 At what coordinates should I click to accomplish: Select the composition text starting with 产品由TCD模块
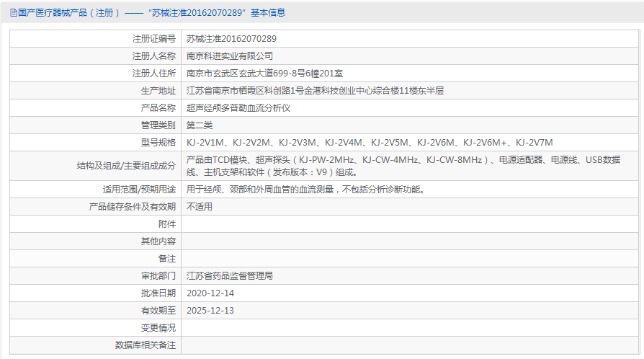tap(403, 166)
